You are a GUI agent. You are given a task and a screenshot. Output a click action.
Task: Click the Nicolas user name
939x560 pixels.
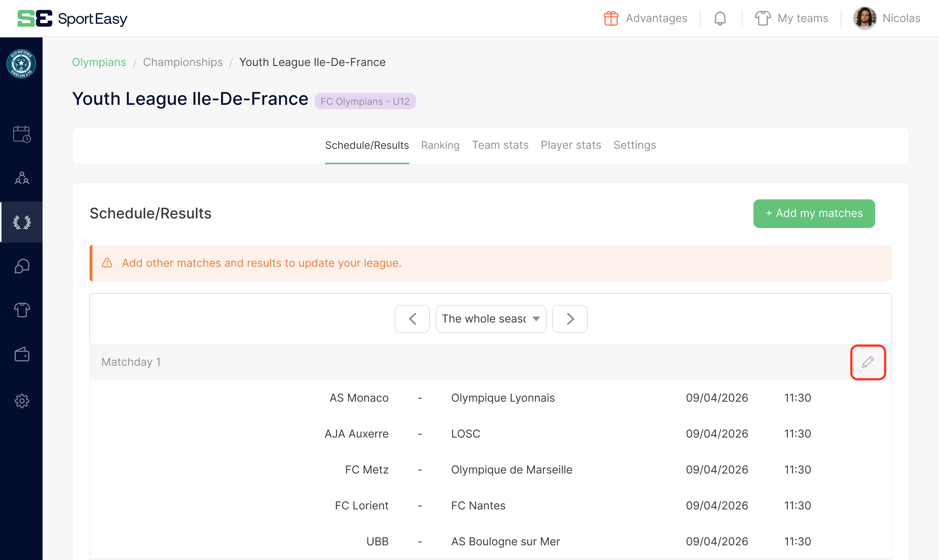click(x=901, y=18)
